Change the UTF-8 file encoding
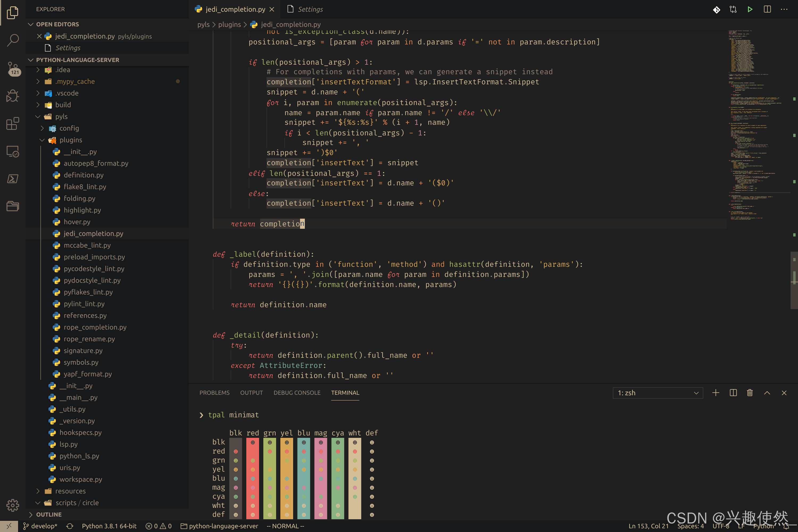The height and width of the screenshot is (532, 798). coord(721,526)
